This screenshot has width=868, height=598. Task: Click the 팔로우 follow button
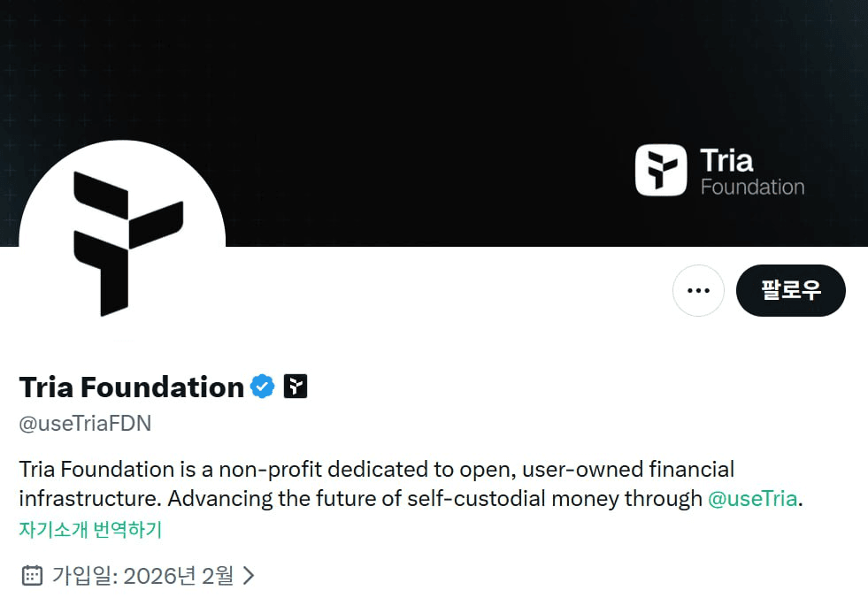tap(790, 290)
